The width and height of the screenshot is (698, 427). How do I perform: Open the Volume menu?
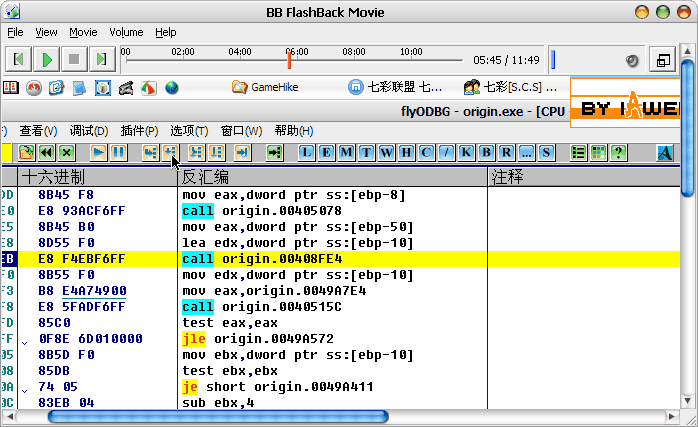(126, 32)
